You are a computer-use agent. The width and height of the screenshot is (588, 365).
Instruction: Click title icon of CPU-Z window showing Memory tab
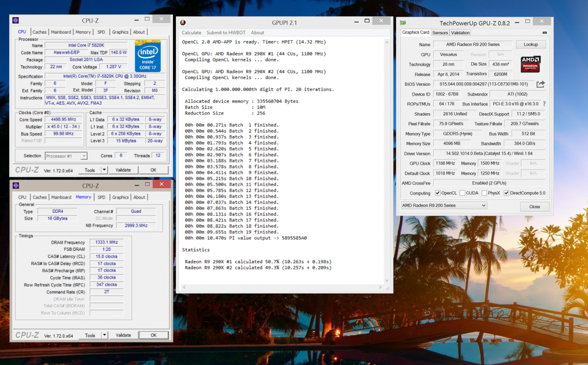click(x=16, y=186)
